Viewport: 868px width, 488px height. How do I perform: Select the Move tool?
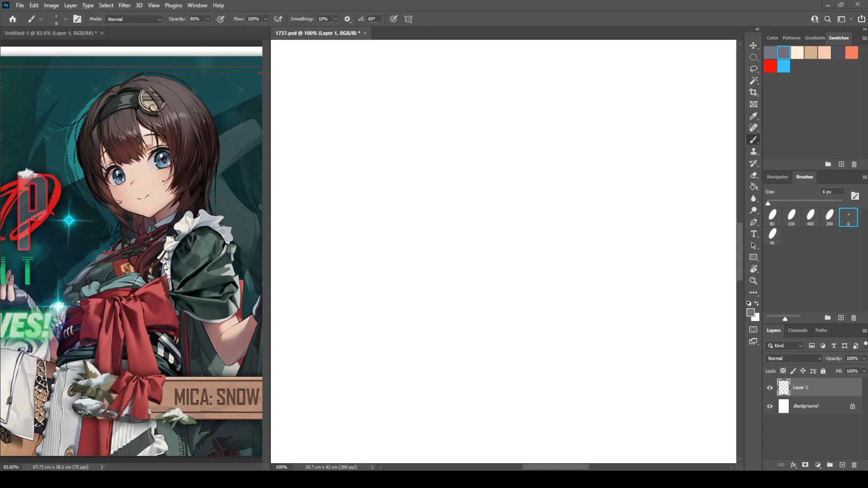[753, 46]
